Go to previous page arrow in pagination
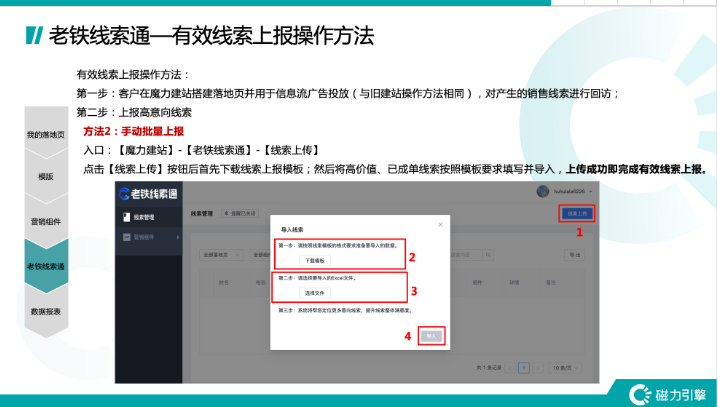This screenshot has width=718, height=407. pos(510,368)
